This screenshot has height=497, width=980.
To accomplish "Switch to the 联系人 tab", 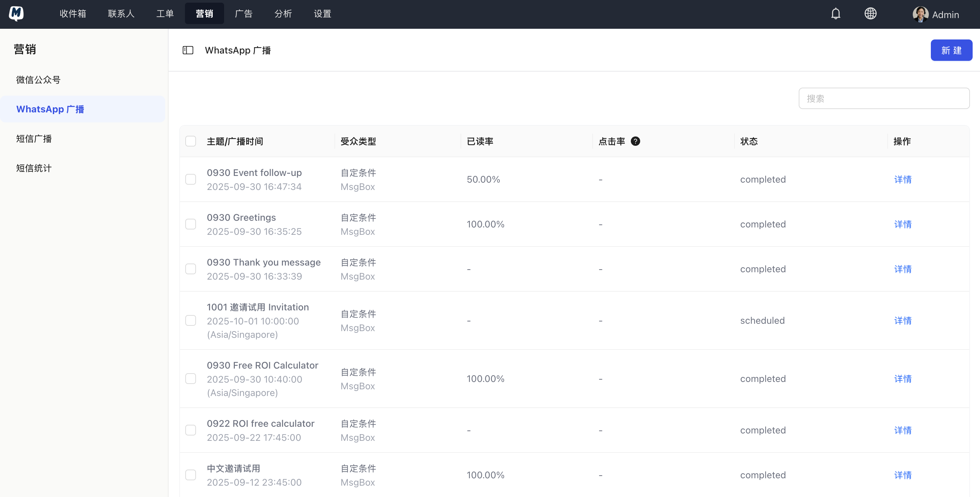I will tap(121, 14).
